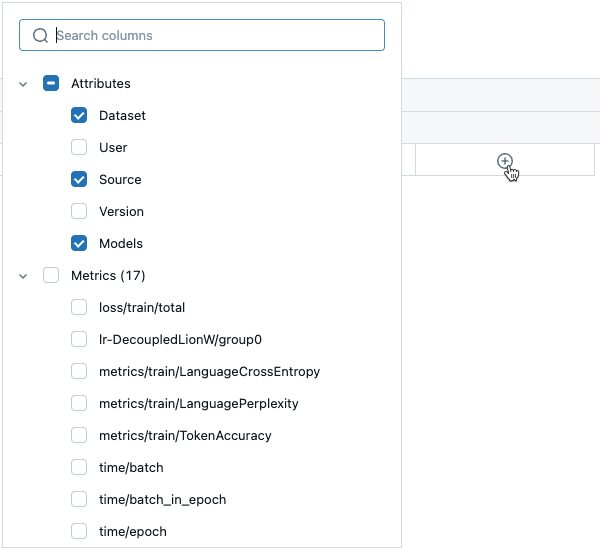This screenshot has width=600, height=548.
Task: Uncheck the Source checkbox
Action: 79,180
